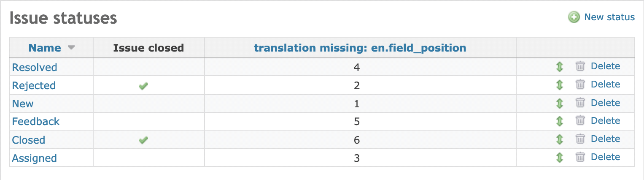Click the trash icon for Assigned status
Image resolution: width=644 pixels, height=180 pixels.
tap(580, 157)
